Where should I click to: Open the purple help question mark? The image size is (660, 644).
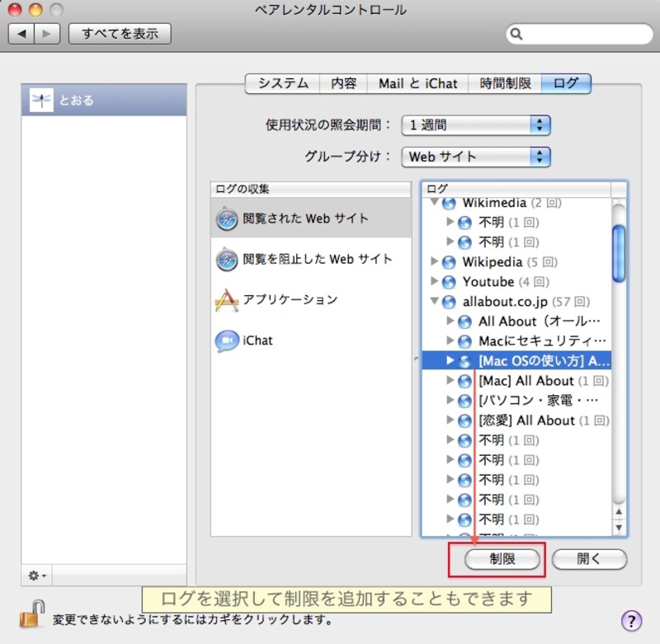tap(630, 620)
